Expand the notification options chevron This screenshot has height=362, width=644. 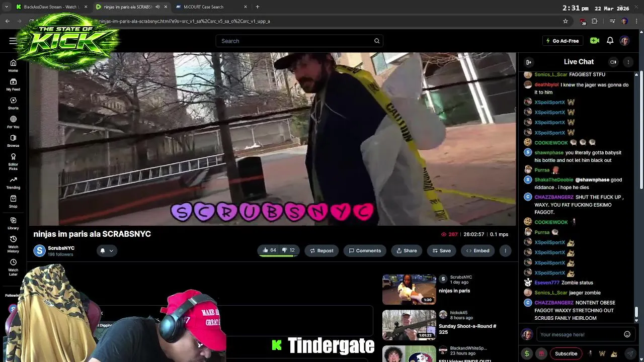(111, 250)
